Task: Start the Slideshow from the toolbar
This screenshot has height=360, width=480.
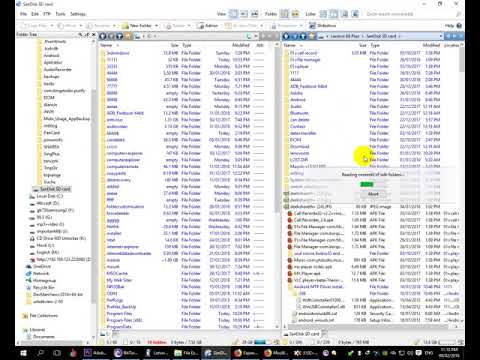Action: 323,26
